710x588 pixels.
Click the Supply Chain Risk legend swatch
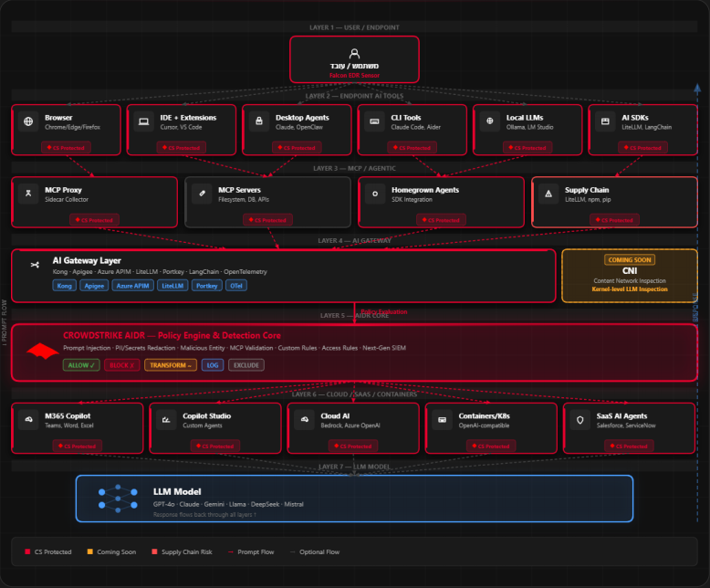point(154,551)
